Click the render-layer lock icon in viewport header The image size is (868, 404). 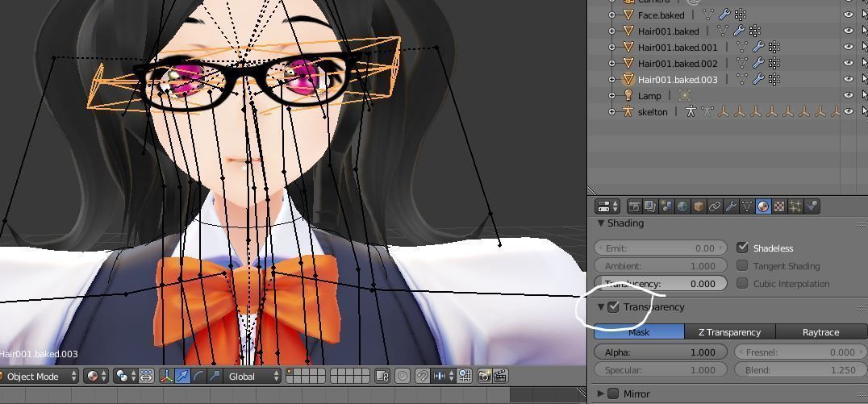tap(382, 377)
